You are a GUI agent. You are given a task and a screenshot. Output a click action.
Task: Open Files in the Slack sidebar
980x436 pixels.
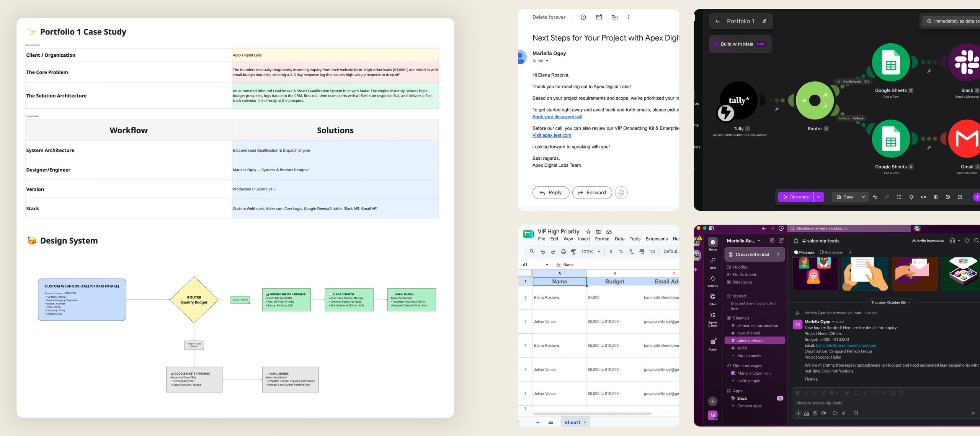[x=712, y=299]
